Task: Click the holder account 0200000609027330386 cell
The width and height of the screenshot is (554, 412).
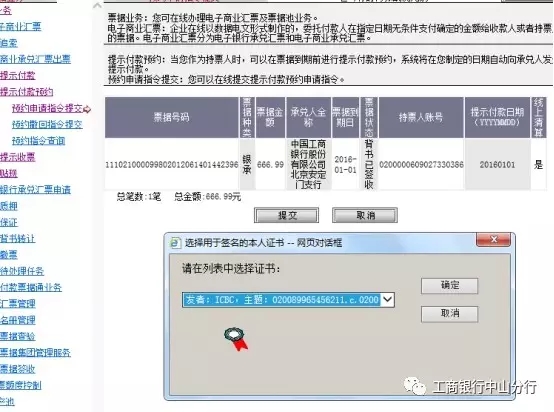Action: 421,165
